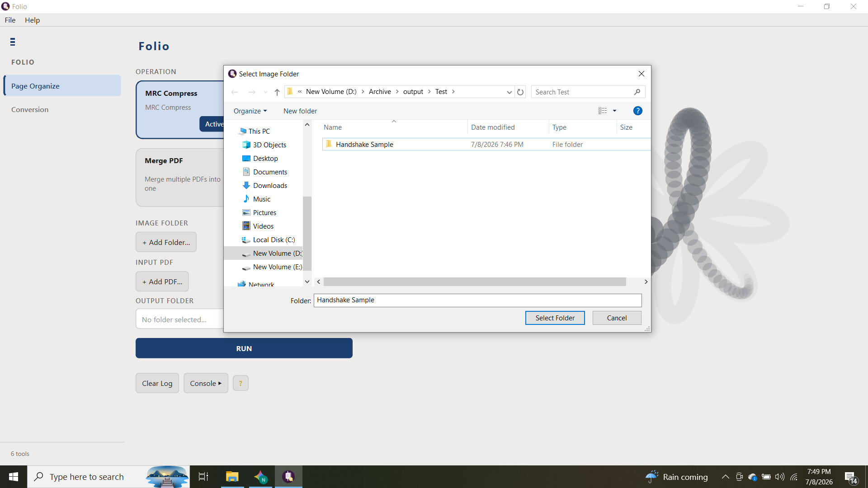
Task: Navigate to Archive in breadcrumb
Action: point(380,92)
